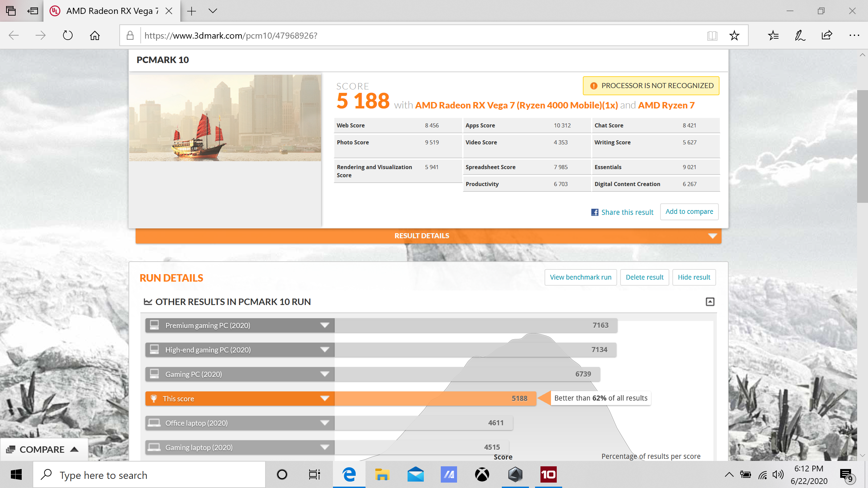Click the PCMark 10 junk boat thumbnail
The image size is (868, 488).
coord(225,118)
